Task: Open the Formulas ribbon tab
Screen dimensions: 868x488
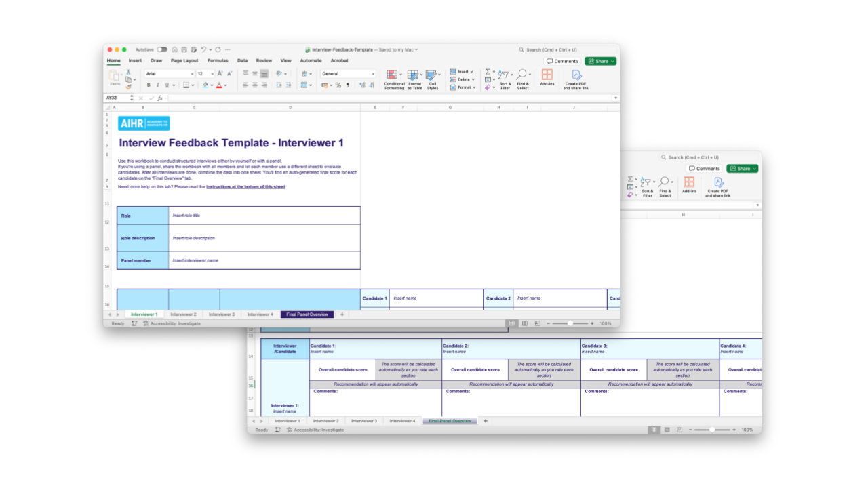Action: click(218, 60)
